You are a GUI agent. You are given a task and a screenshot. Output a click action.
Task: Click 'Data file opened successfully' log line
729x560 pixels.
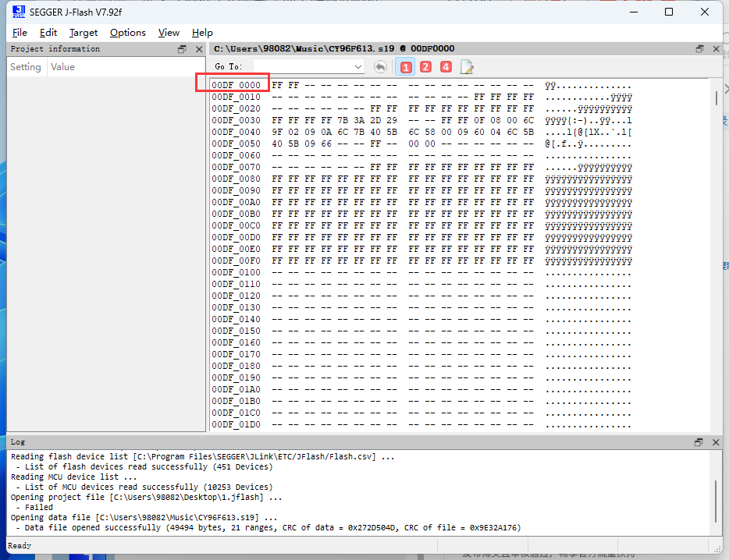tap(268, 528)
